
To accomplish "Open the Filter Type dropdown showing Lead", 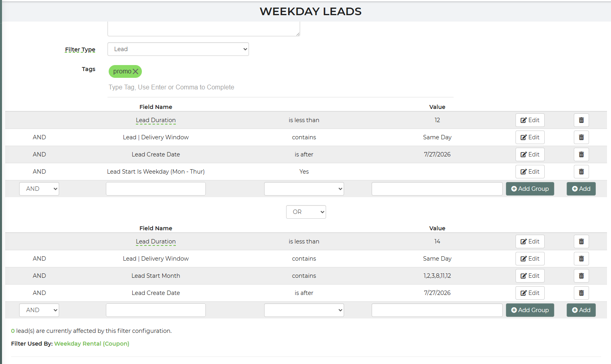I will pyautogui.click(x=178, y=49).
